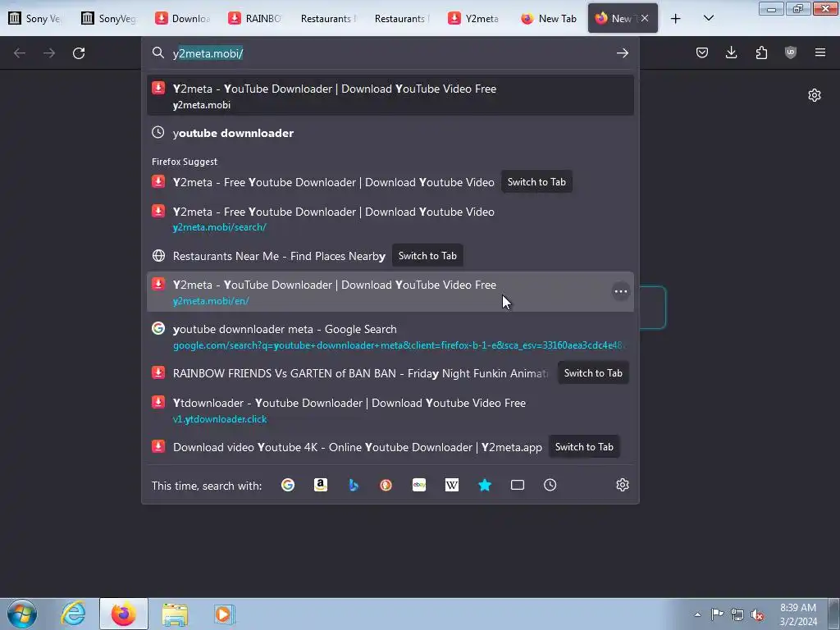Search this time with Bing icon
This screenshot has width=840, height=630.
[354, 485]
